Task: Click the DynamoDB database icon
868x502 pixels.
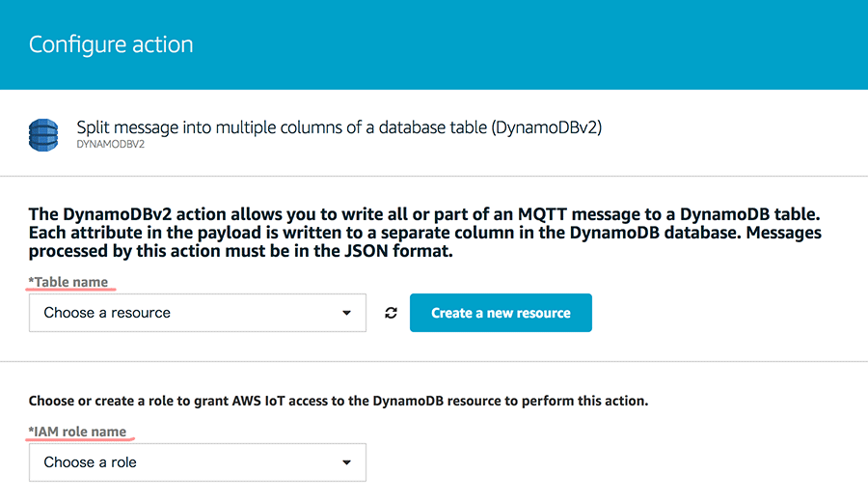Action: (43, 134)
